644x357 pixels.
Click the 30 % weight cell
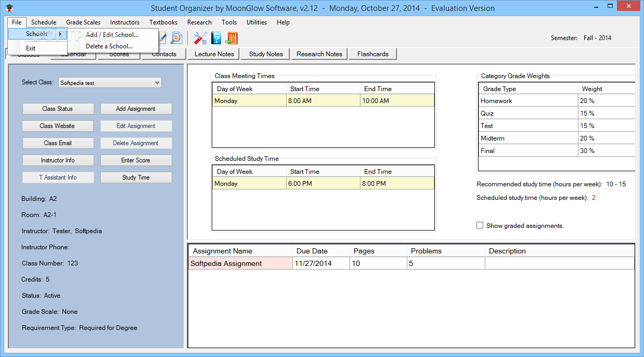607,151
